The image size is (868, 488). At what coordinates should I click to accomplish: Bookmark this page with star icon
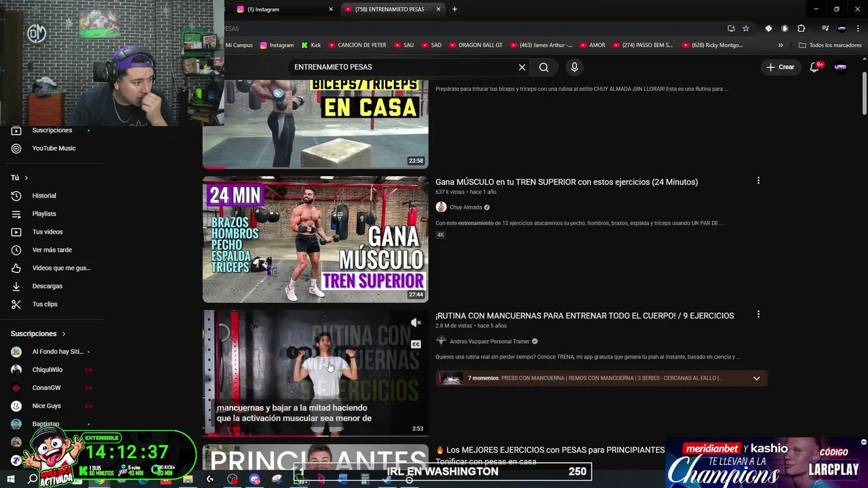point(746,28)
